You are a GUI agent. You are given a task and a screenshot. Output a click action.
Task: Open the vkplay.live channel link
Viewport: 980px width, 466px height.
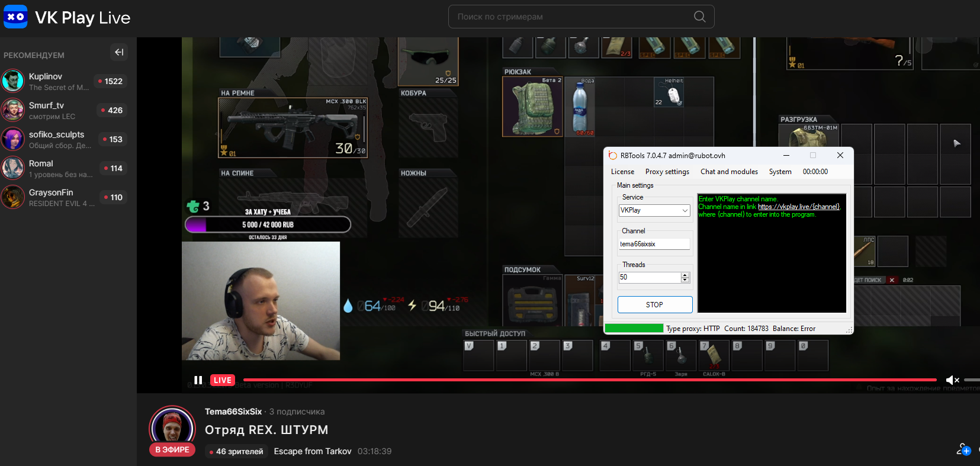798,207
